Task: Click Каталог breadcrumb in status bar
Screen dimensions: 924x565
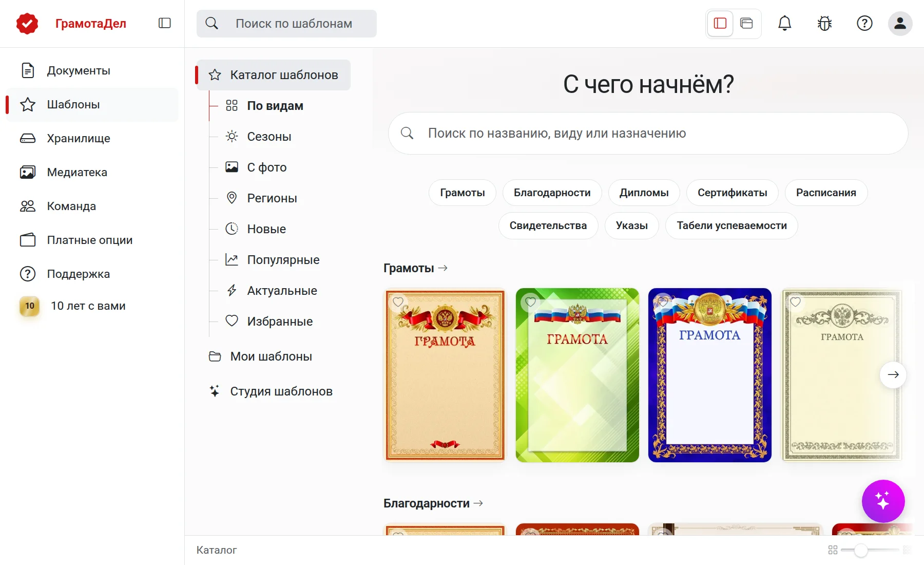Action: (217, 550)
